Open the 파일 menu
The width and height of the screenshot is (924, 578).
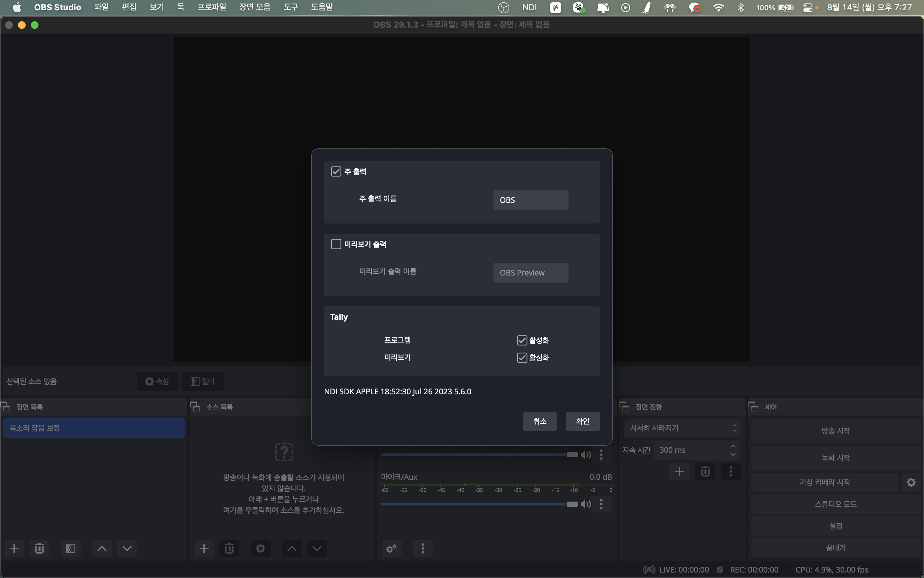tap(102, 7)
